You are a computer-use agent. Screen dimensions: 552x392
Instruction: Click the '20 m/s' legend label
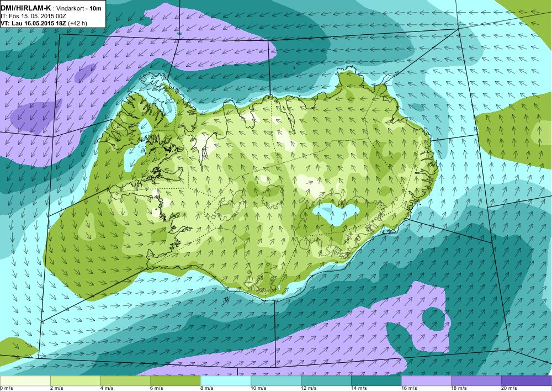tap(509, 389)
